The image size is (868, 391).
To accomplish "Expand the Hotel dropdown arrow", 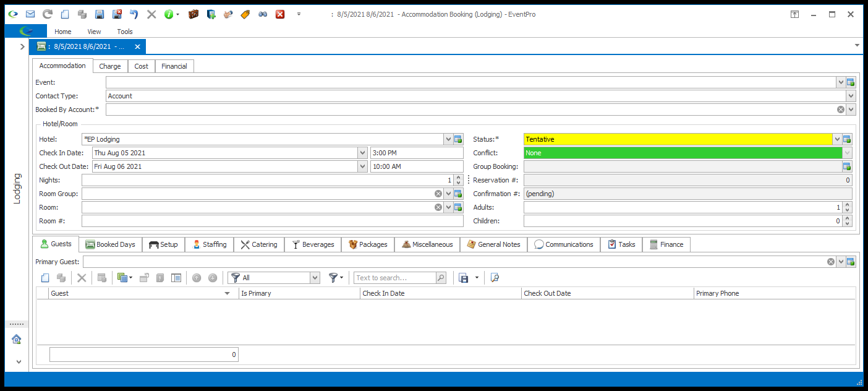I will point(448,139).
